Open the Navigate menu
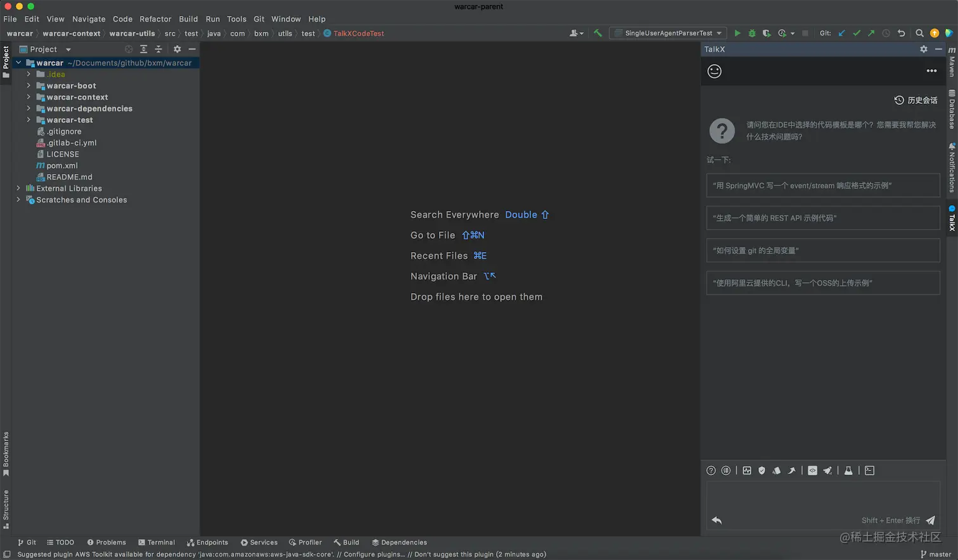Viewport: 958px width, 560px height. [x=89, y=19]
